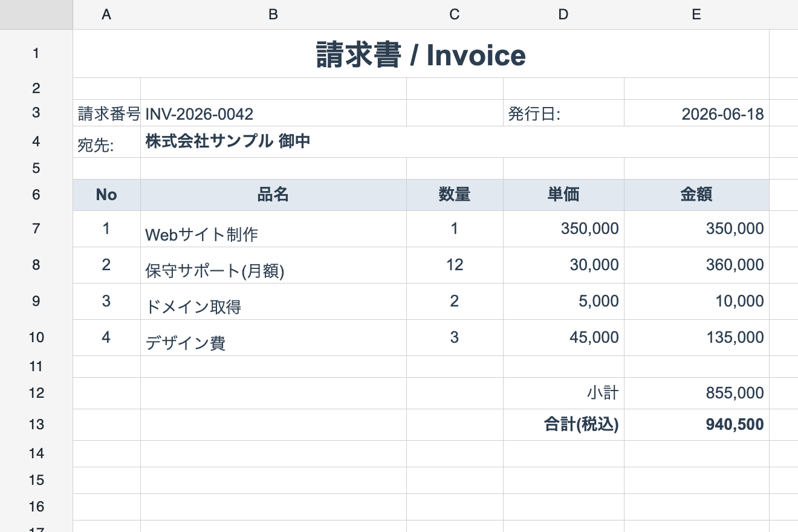The width and height of the screenshot is (798, 532).
Task: Select the unit price 5,000 cell
Action: click(x=563, y=301)
